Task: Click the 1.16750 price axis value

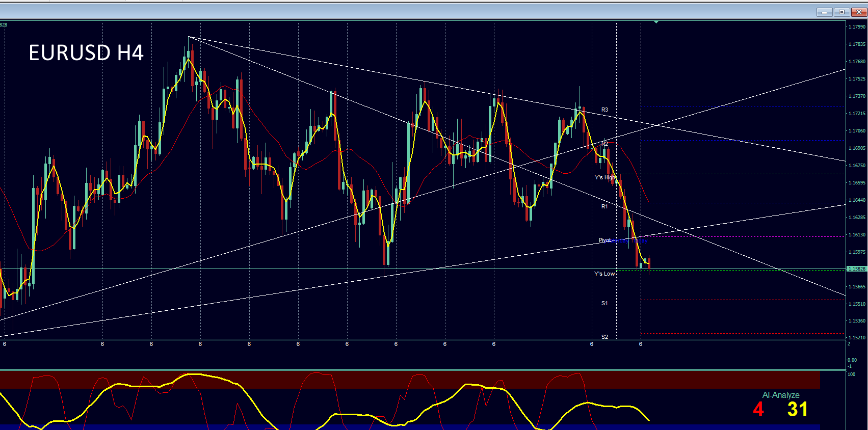Action: click(x=857, y=166)
